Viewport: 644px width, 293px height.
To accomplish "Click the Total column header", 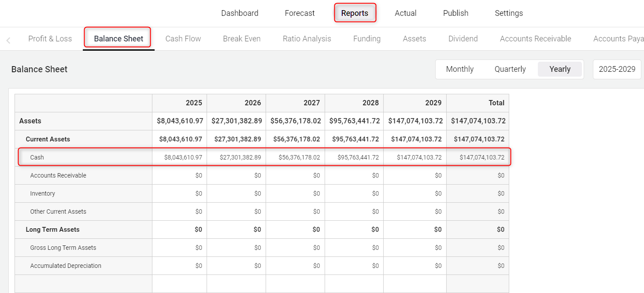I will pos(477,103).
